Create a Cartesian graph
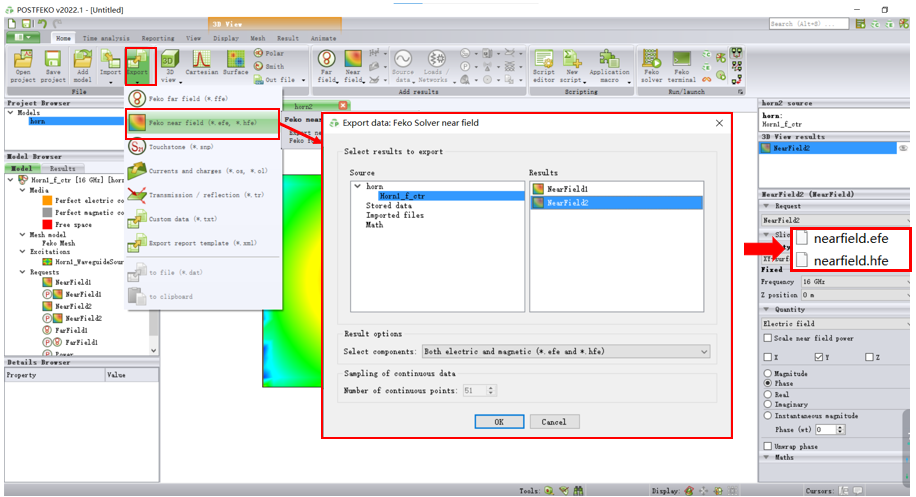916x497 pixels. tap(202, 63)
